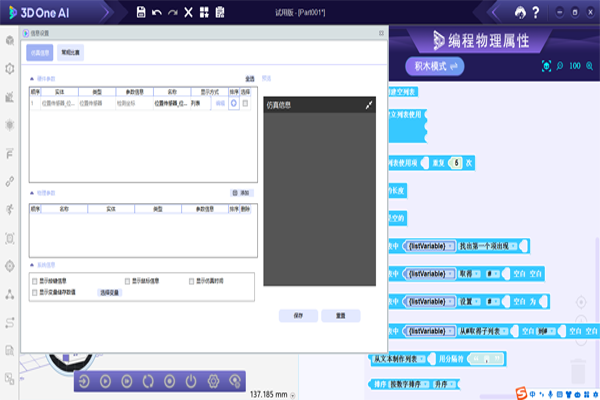
Task: Click the X delete icon in toolbar
Action: 188,12
